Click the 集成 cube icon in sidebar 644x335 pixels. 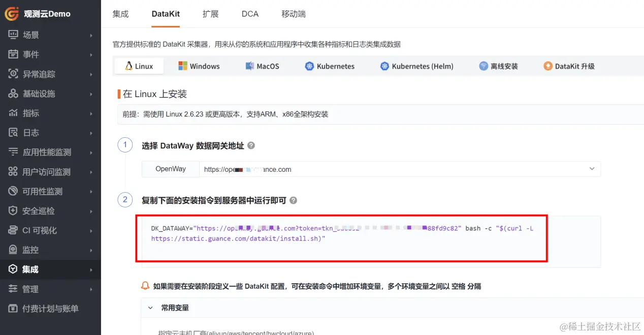click(x=13, y=269)
